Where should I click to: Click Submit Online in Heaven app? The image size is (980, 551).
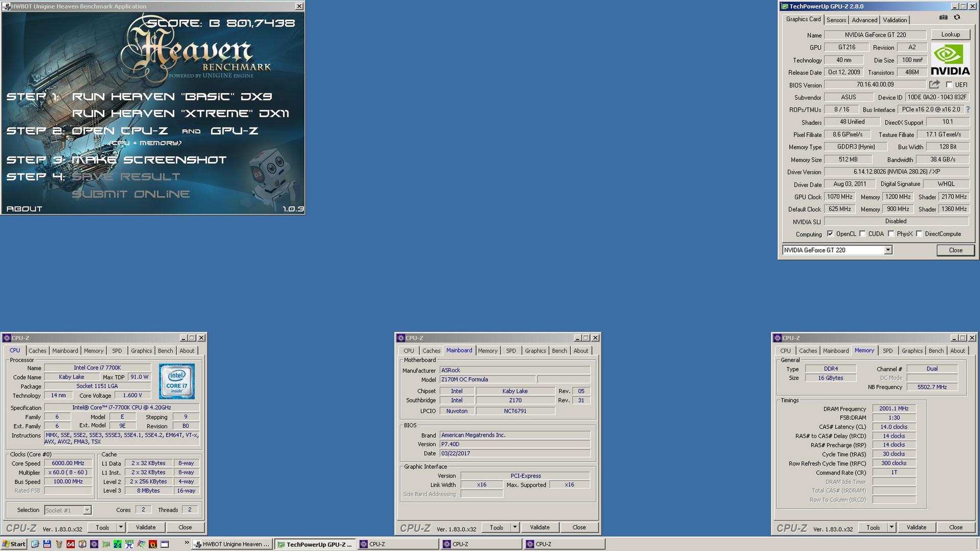pos(131,194)
